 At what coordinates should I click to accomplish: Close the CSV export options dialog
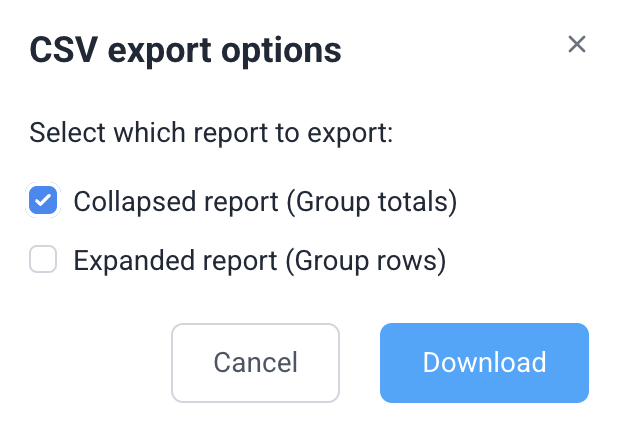[x=576, y=44]
